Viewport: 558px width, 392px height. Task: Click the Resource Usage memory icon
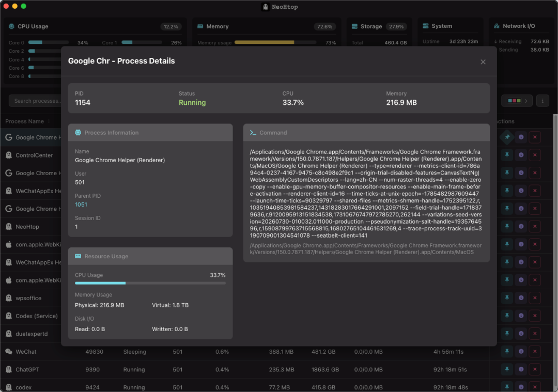coord(78,256)
